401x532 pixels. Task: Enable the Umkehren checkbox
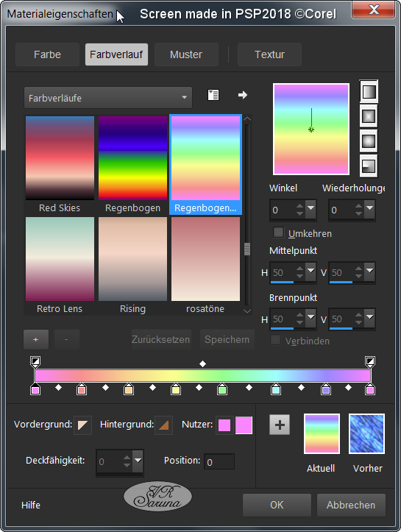click(x=279, y=233)
